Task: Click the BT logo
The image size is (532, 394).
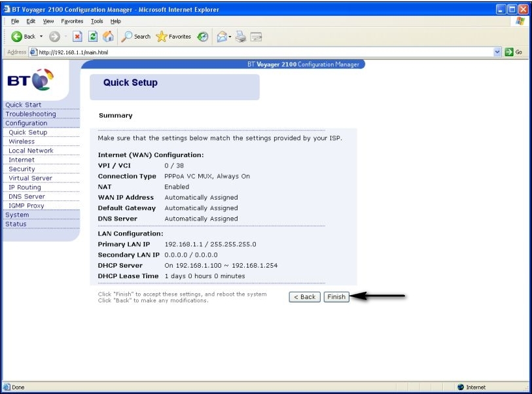Action: [x=31, y=80]
